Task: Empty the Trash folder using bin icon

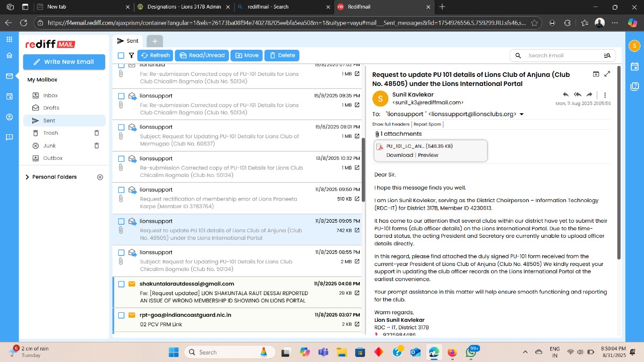Action: click(97, 133)
